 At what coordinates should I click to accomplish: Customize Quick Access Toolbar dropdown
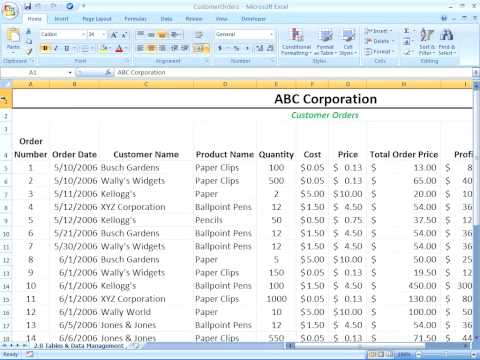tap(84, 6)
